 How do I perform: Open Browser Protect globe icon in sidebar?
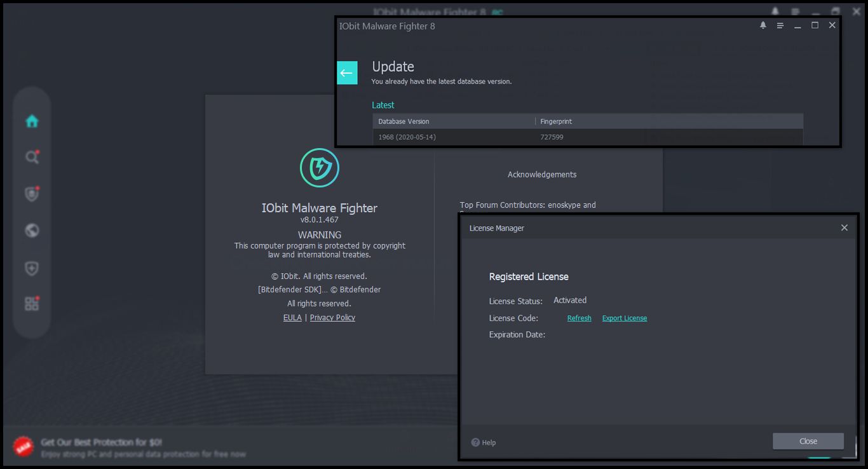(32, 230)
